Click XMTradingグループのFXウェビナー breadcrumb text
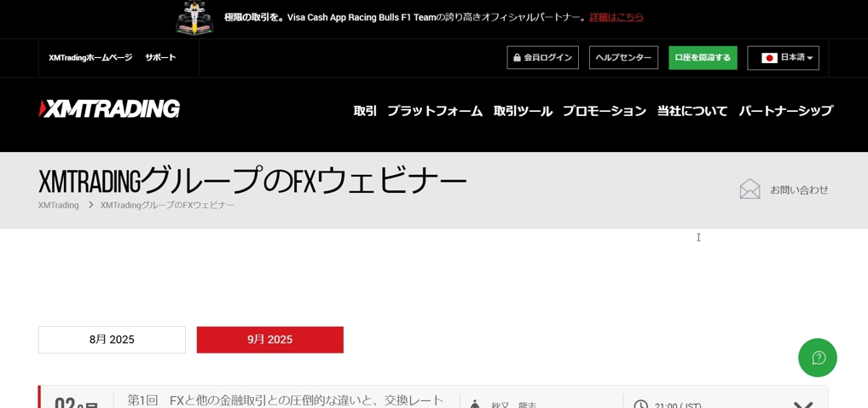Image resolution: width=868 pixels, height=408 pixels. tap(167, 205)
